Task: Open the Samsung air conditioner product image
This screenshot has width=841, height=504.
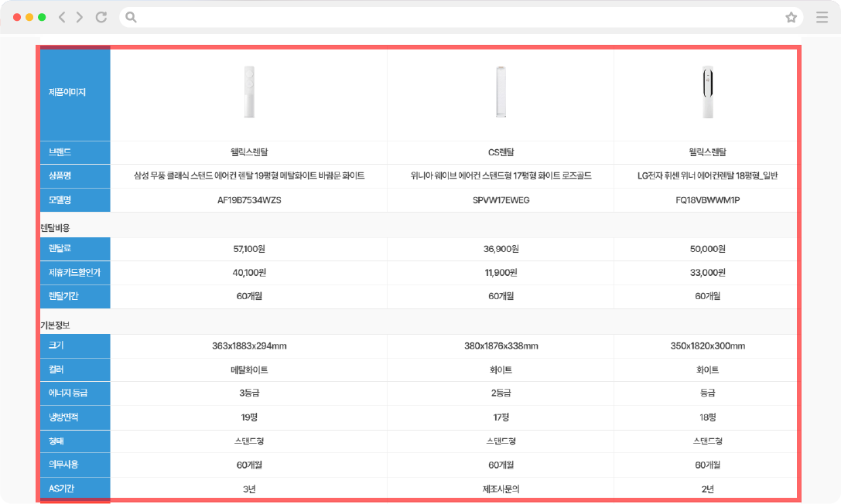Action: coord(249,92)
